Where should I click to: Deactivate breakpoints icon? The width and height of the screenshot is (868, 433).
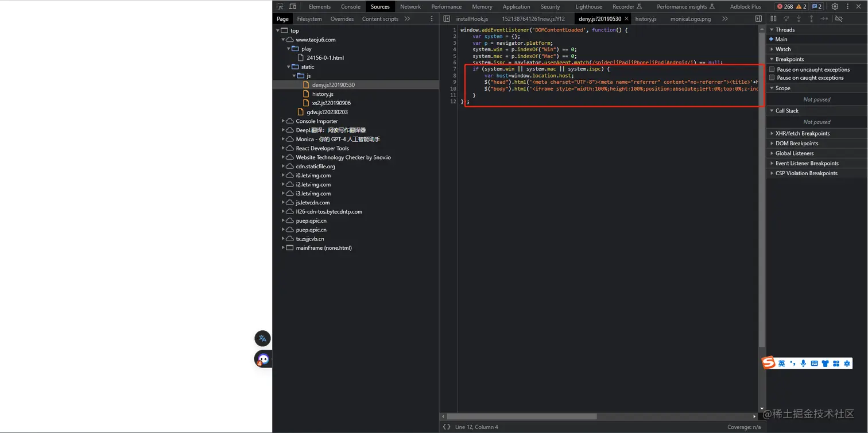[x=839, y=19]
